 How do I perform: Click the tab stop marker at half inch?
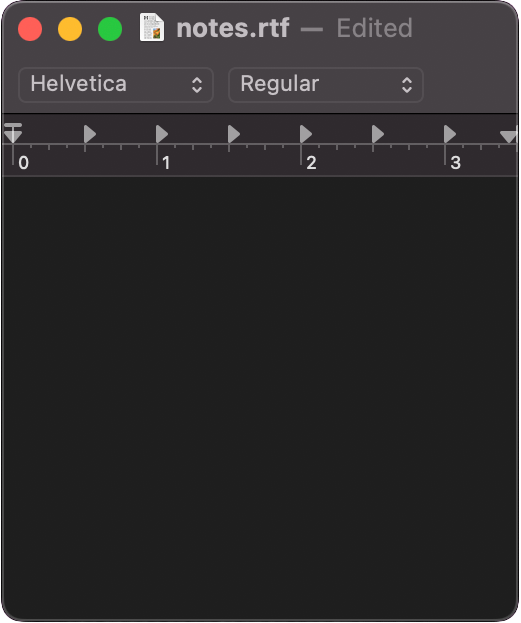point(90,134)
